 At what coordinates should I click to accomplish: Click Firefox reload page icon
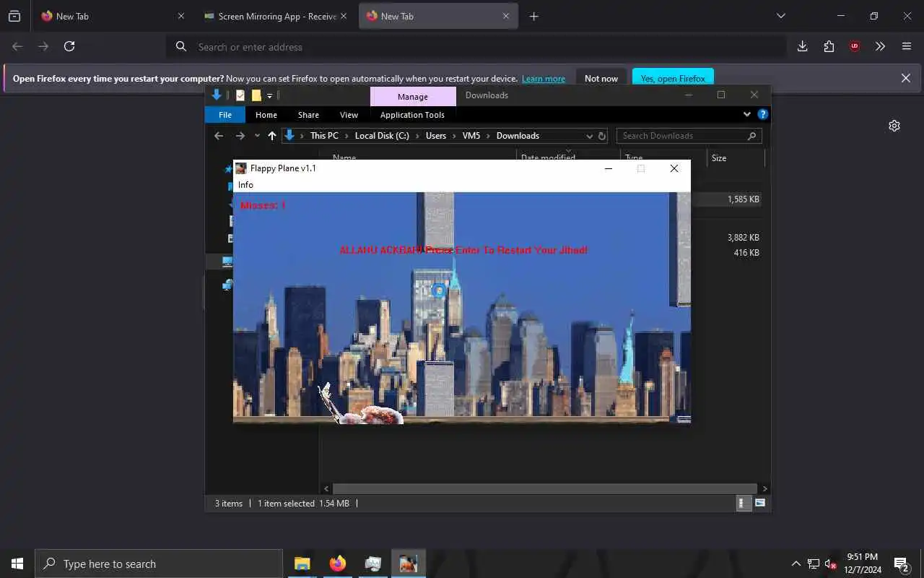(69, 46)
